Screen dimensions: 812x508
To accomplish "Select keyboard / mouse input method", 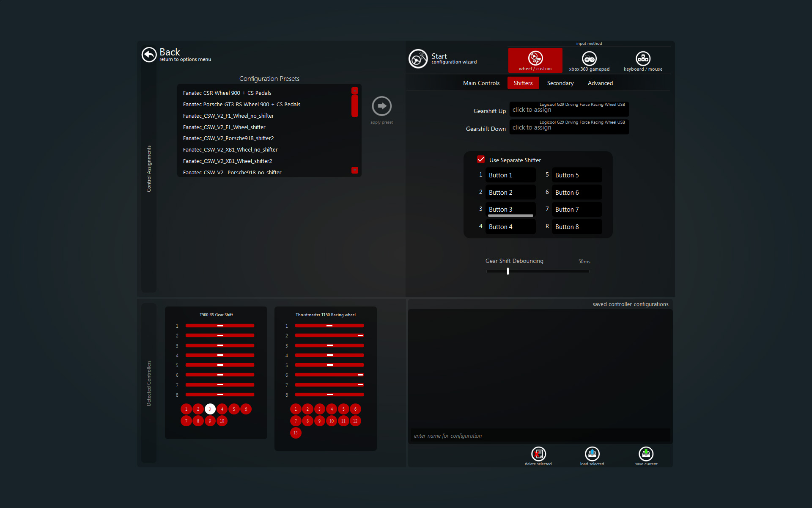I will pyautogui.click(x=643, y=60).
